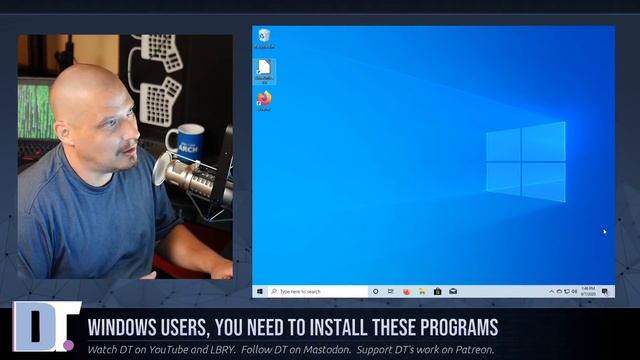This screenshot has height=360, width=640.
Task: Click the network tray icon
Action: (x=567, y=291)
